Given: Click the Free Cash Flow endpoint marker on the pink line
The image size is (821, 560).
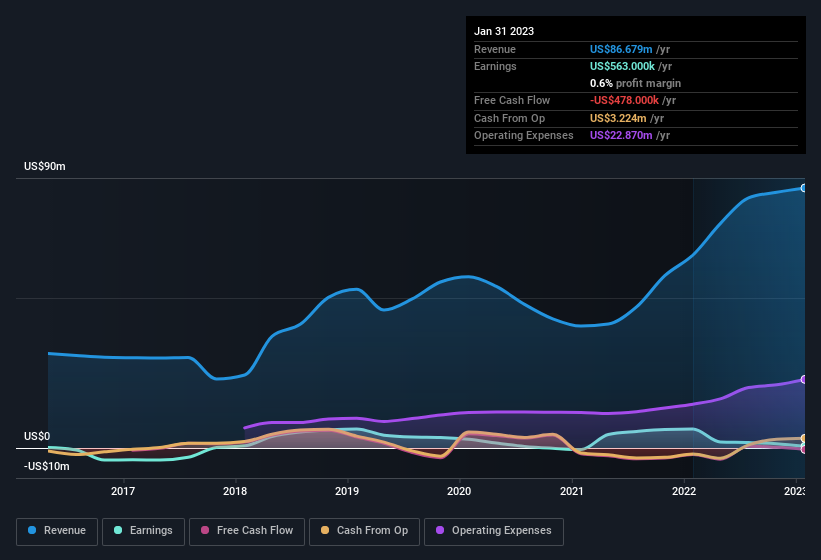Looking at the screenshot, I should coord(804,450).
